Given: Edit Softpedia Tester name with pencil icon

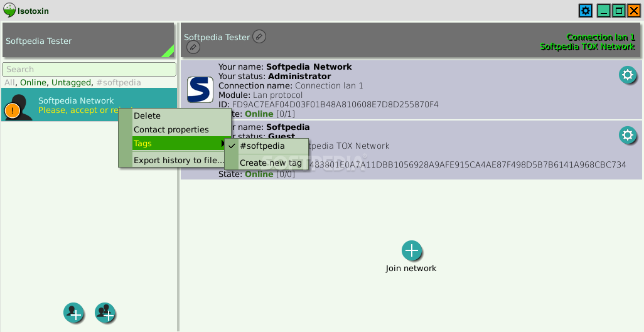Looking at the screenshot, I should pyautogui.click(x=259, y=36).
